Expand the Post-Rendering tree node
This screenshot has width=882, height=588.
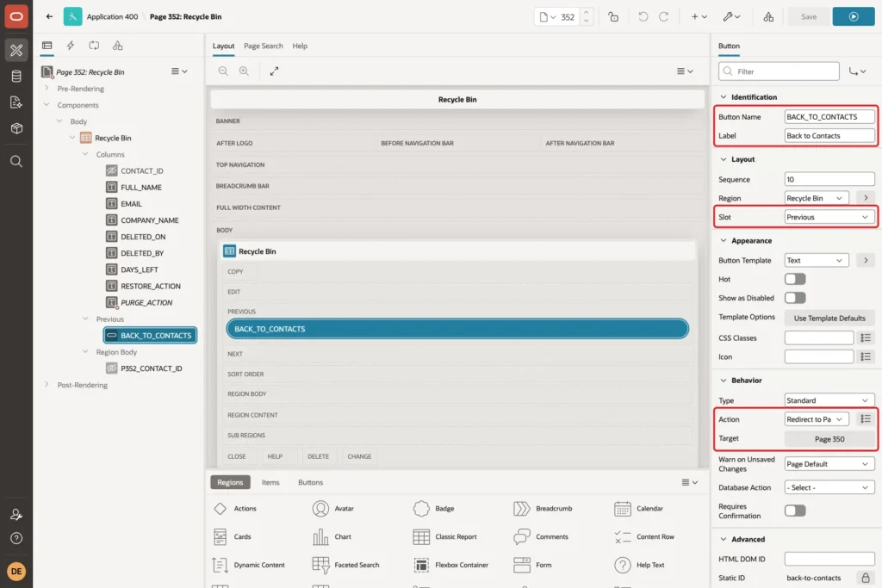point(47,385)
